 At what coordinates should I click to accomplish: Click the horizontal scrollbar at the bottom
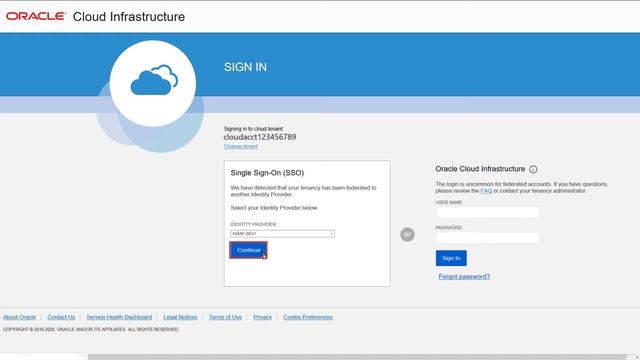[x=357, y=357]
